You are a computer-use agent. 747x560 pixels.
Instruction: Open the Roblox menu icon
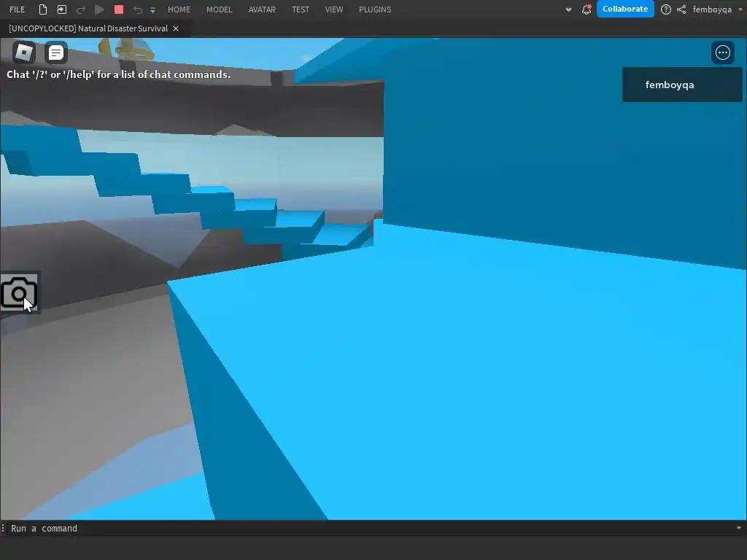(x=24, y=52)
